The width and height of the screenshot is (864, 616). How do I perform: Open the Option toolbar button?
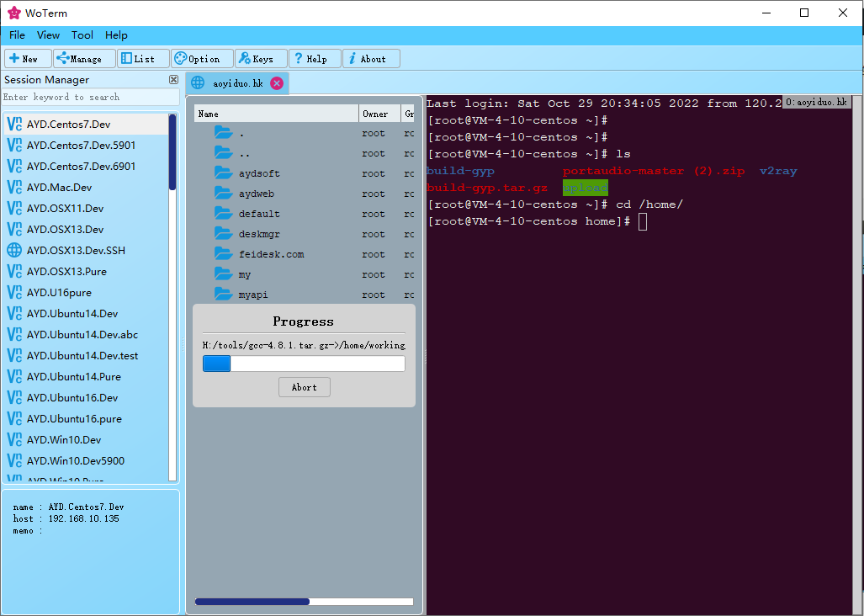[x=202, y=58]
